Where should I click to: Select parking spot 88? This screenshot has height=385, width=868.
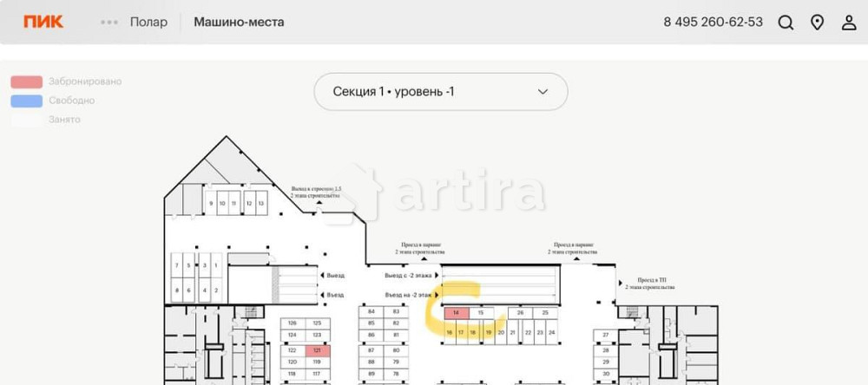tap(371, 362)
